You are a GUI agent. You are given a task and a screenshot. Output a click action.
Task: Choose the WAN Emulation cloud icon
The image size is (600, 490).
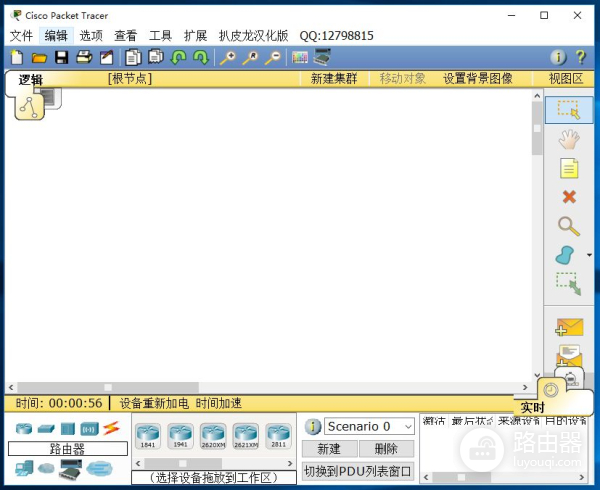click(46, 467)
